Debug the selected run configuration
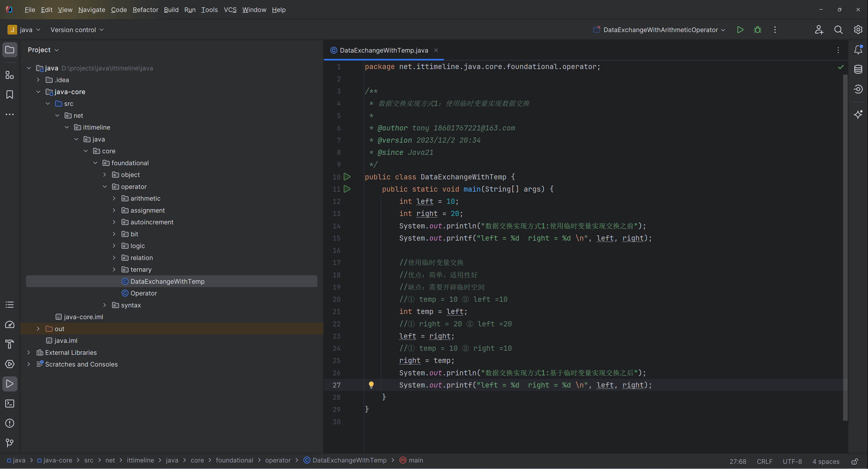This screenshot has height=469, width=868. click(x=758, y=30)
